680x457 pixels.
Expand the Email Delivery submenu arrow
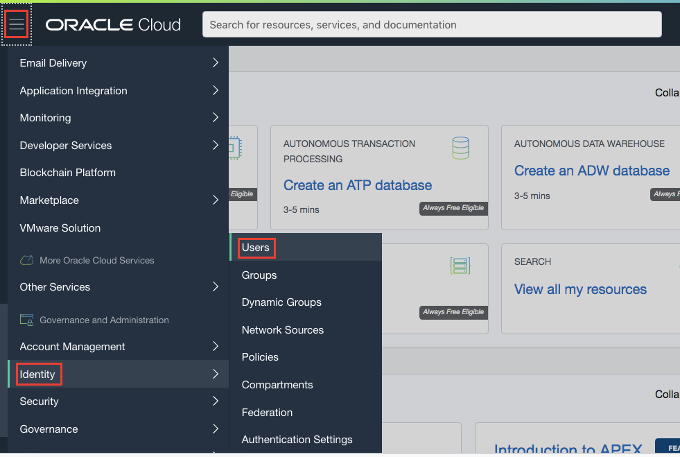[216, 63]
